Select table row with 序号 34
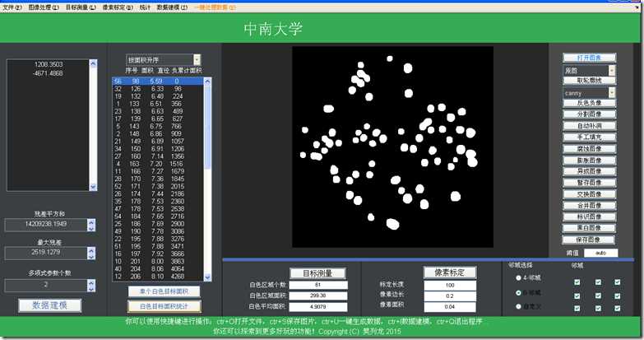The height and width of the screenshot is (340, 644). tap(158, 148)
